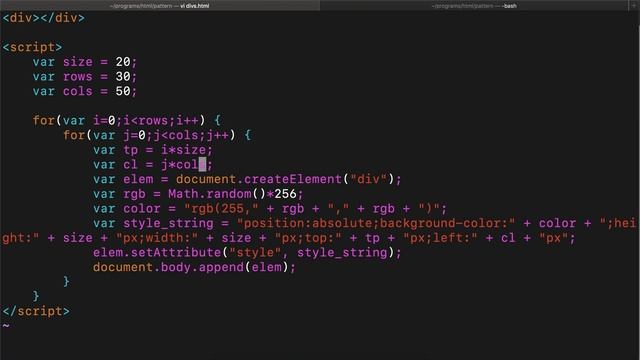This screenshot has width=640, height=360.
Task: Click the number 256 in the rgb line
Action: click(x=285, y=194)
